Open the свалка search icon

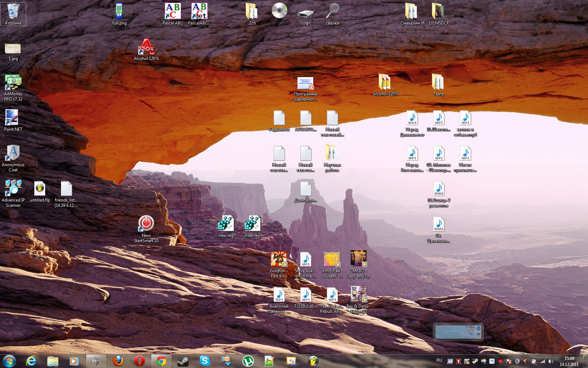click(x=332, y=14)
